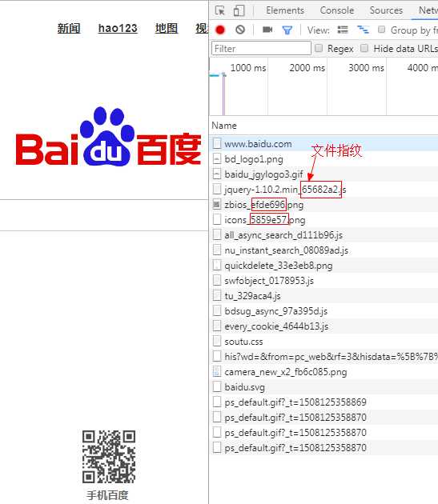Click the mobile Baidu QR code
Image resolution: width=438 pixels, height=504 pixels.
click(109, 457)
